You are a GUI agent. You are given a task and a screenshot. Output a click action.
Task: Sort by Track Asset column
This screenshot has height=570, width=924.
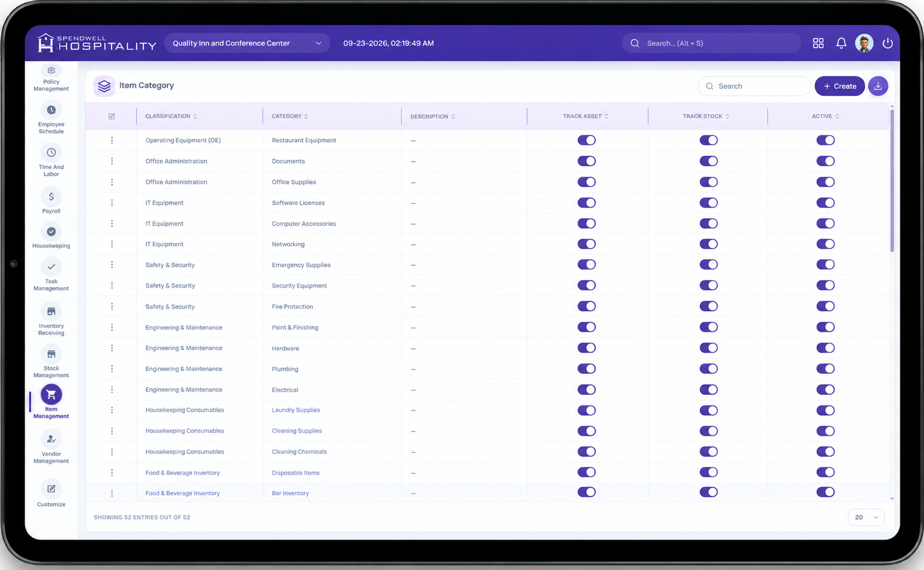pyautogui.click(x=586, y=116)
